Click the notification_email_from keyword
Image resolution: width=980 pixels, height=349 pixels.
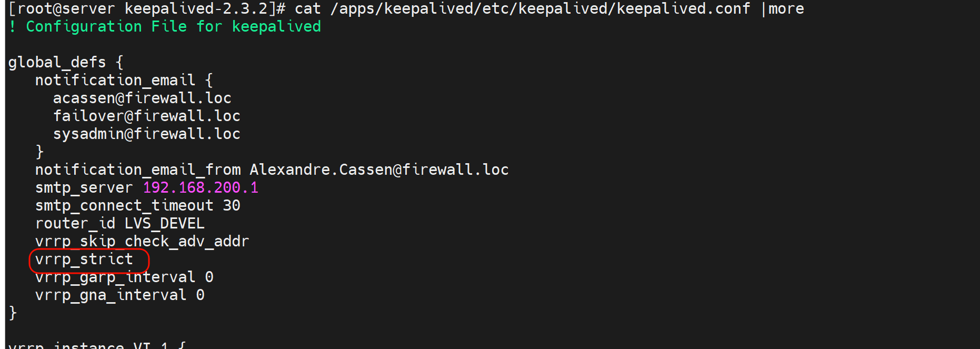(x=138, y=170)
